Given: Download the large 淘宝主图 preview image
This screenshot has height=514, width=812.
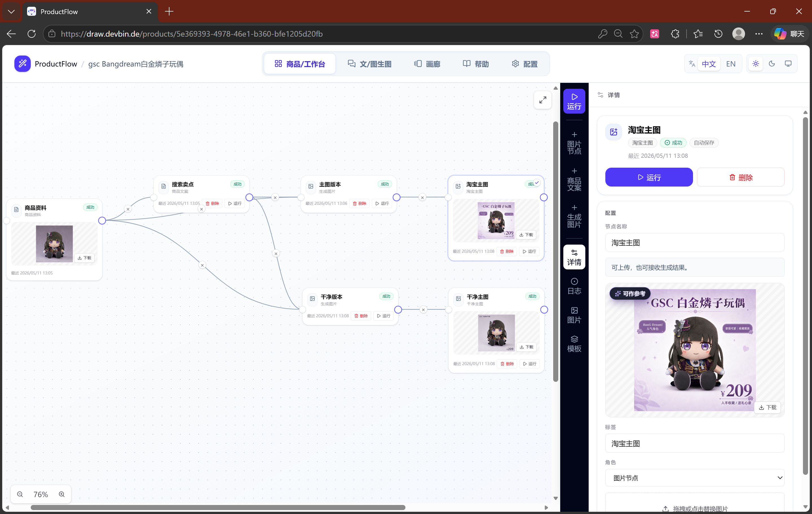Looking at the screenshot, I should [767, 407].
